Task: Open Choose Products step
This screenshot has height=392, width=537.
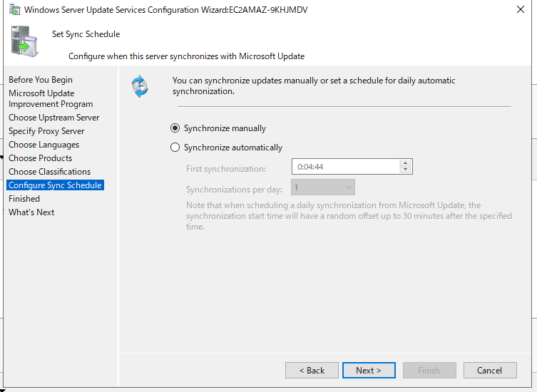Action: tap(40, 158)
